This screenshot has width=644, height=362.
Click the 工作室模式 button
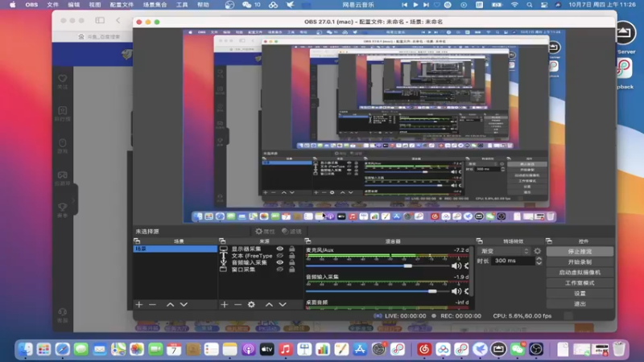coord(580,283)
